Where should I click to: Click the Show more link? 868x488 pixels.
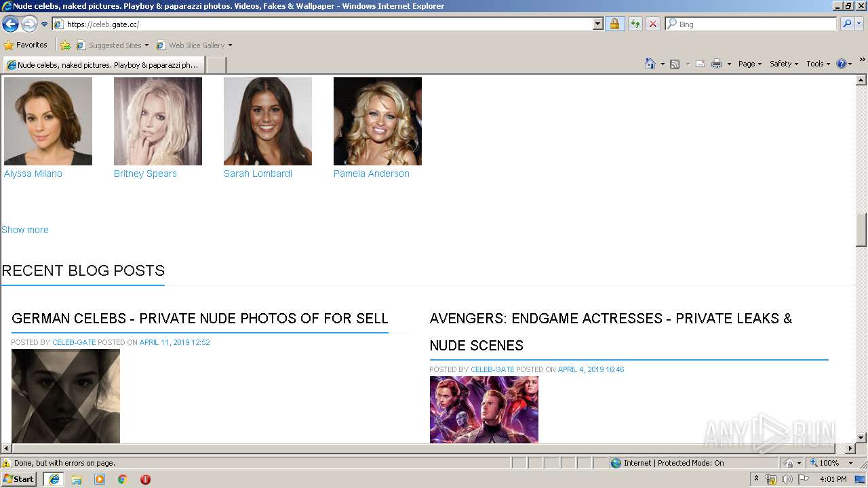25,230
